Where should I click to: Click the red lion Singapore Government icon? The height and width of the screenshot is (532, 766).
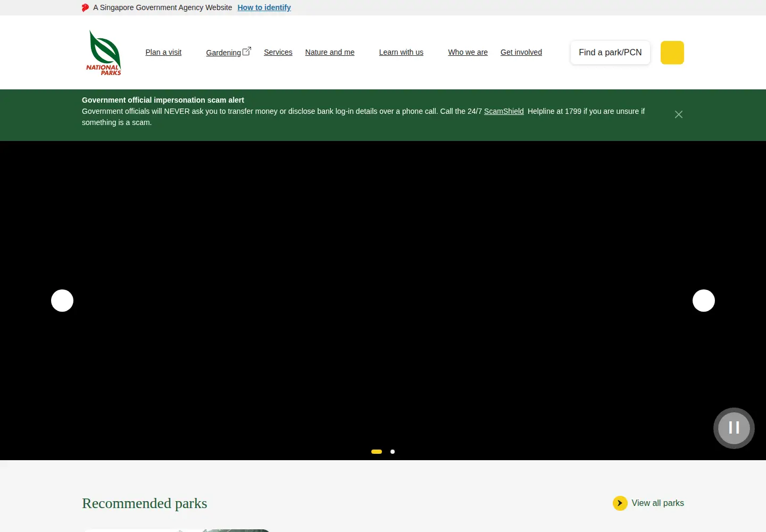click(x=85, y=7)
